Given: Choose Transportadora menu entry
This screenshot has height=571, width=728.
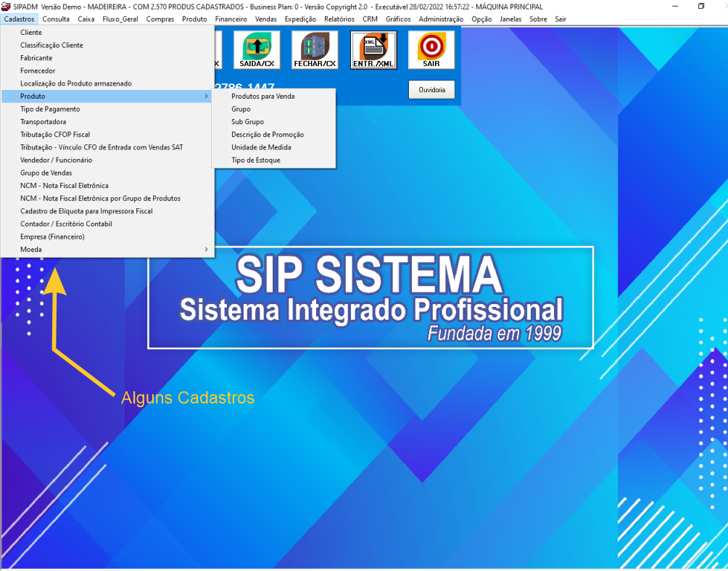Looking at the screenshot, I should click(x=107, y=122).
